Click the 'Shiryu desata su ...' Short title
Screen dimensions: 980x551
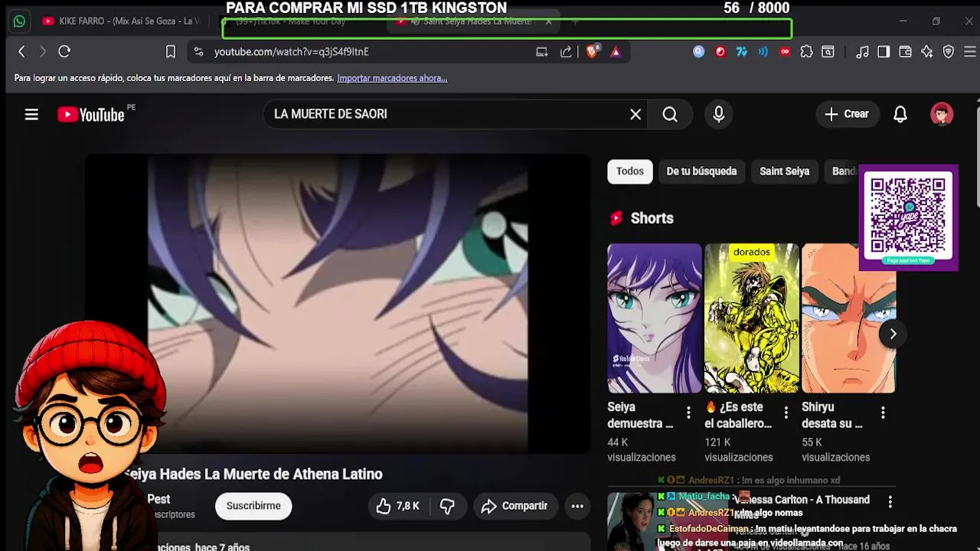(832, 416)
